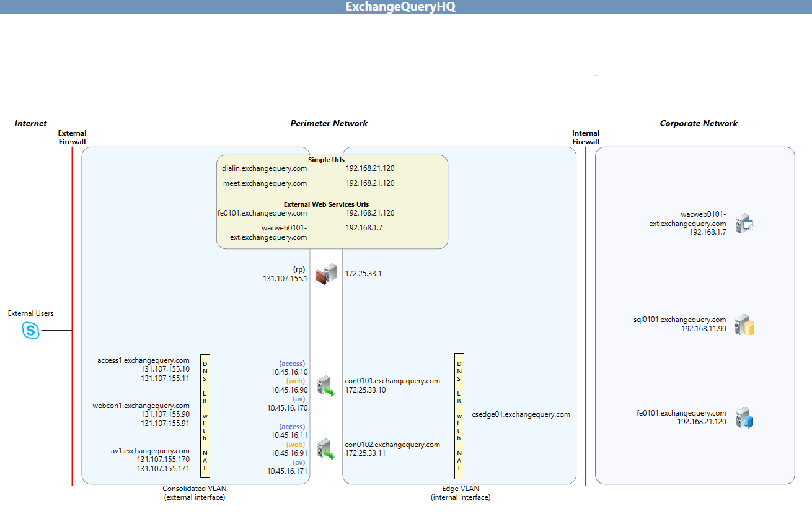The width and height of the screenshot is (812, 514).
Task: Click the 131.107.155.10 address
Action: [x=165, y=369]
